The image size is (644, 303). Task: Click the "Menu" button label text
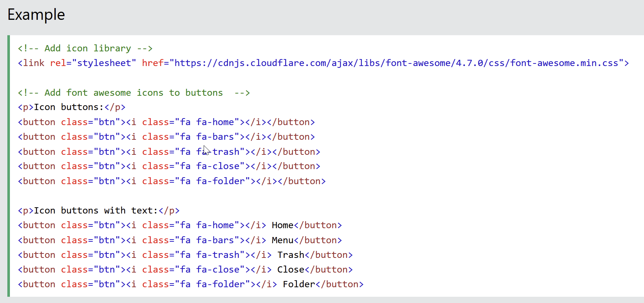[x=283, y=240]
